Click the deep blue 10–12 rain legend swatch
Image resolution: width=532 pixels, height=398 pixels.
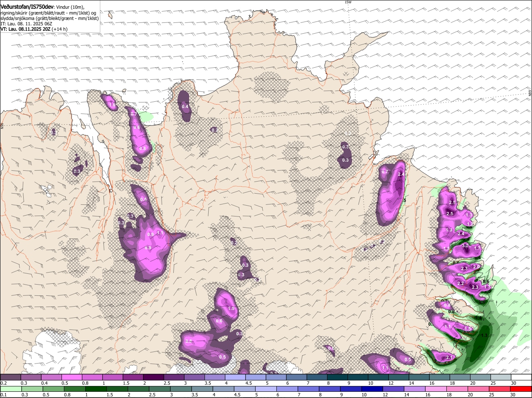pos(372,389)
